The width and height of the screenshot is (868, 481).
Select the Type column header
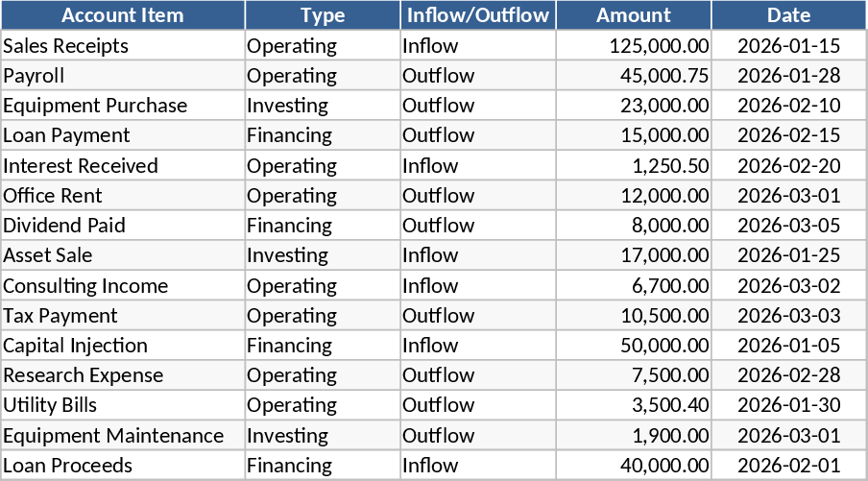[323, 15]
